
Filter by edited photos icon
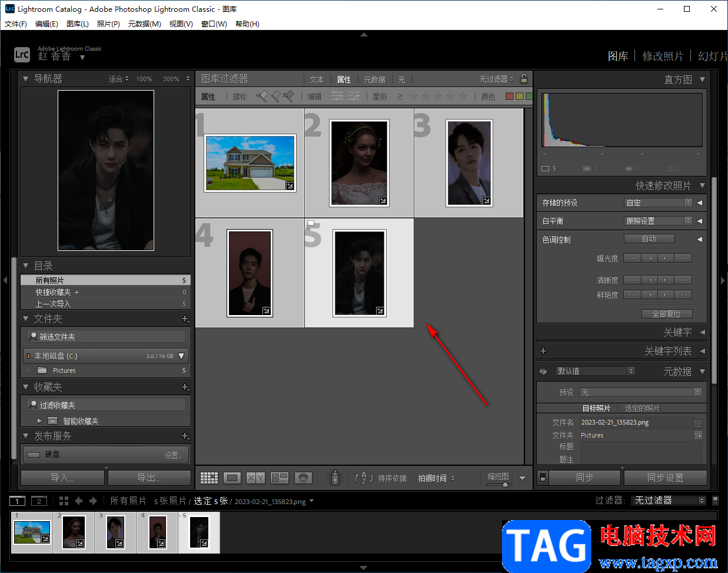(337, 96)
